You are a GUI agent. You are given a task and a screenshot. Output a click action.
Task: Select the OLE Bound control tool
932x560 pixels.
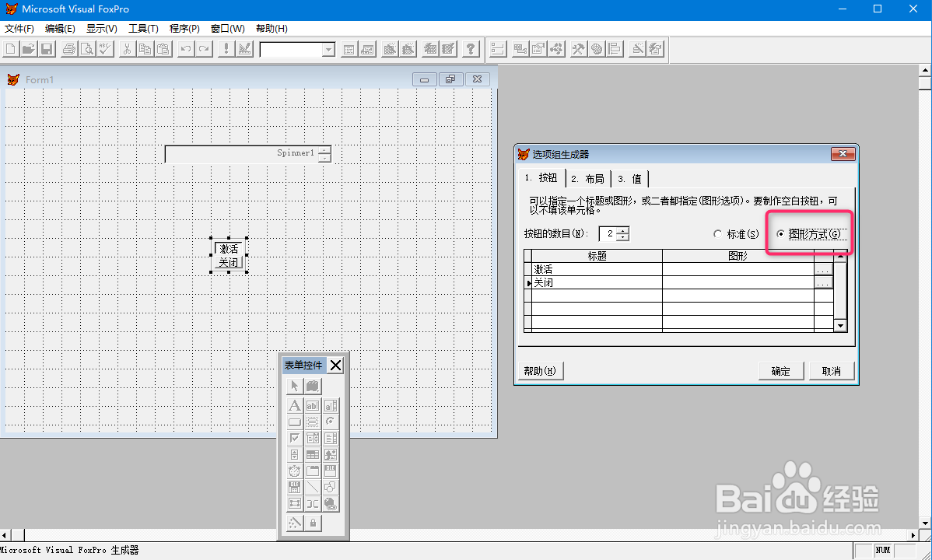click(x=294, y=488)
